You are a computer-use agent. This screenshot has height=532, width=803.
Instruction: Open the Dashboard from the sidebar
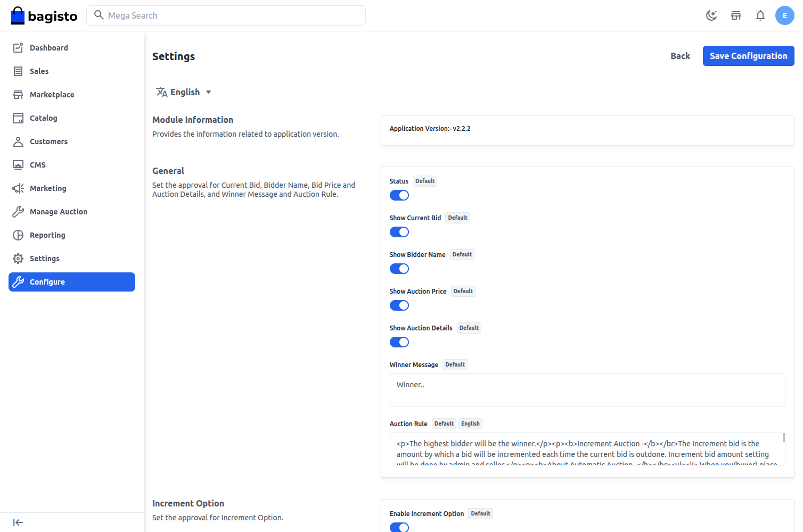(x=49, y=47)
